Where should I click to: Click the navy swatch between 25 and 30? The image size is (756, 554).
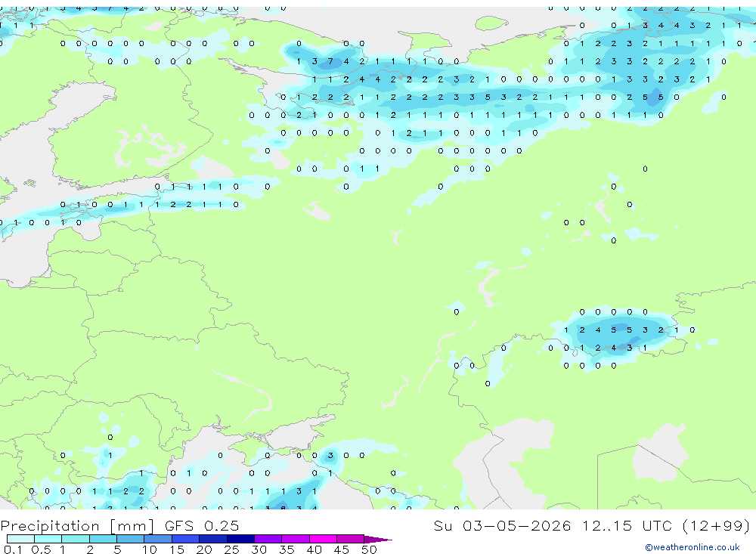(x=240, y=539)
